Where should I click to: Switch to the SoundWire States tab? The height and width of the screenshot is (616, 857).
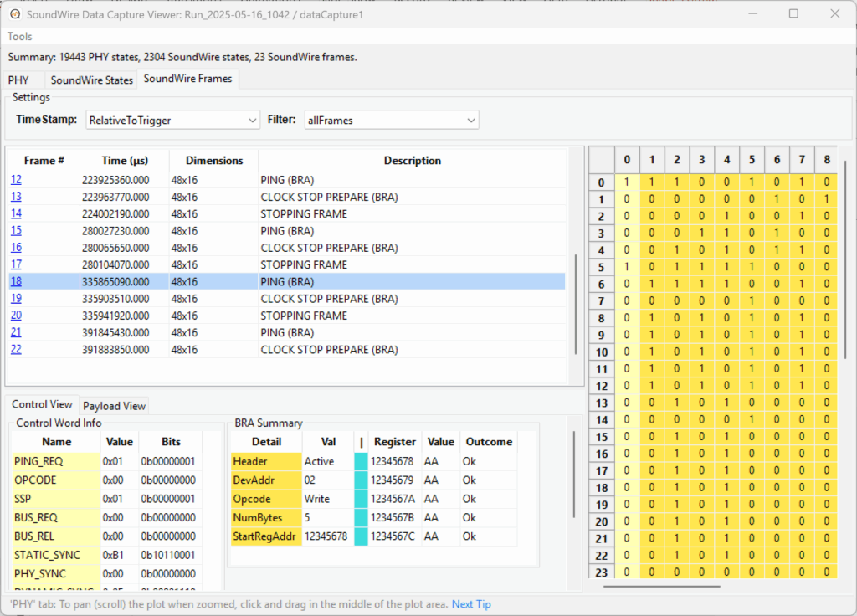click(92, 80)
